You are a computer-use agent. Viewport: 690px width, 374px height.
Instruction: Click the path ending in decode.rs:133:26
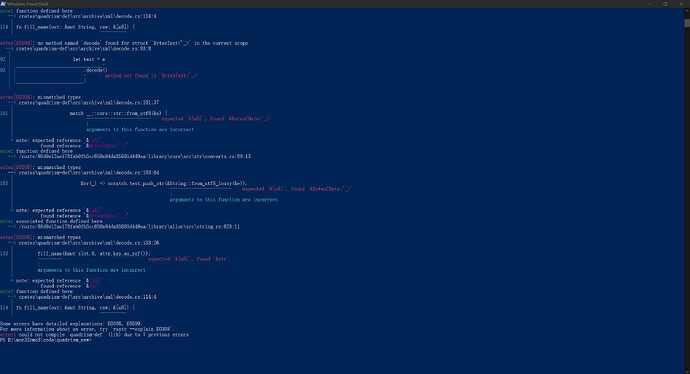(x=89, y=243)
